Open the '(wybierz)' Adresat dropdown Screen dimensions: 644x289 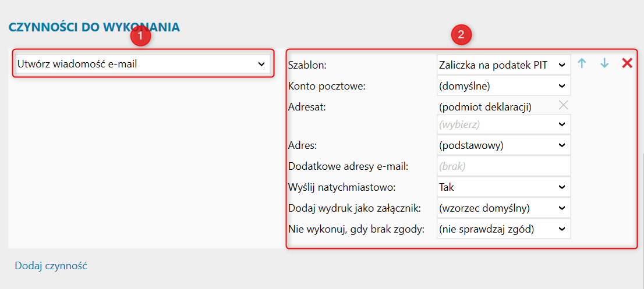click(x=504, y=124)
